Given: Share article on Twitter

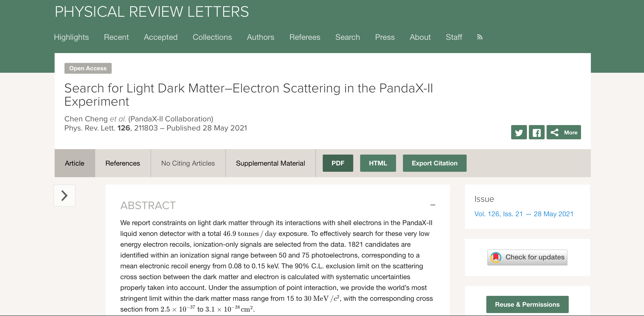Looking at the screenshot, I should click(519, 132).
